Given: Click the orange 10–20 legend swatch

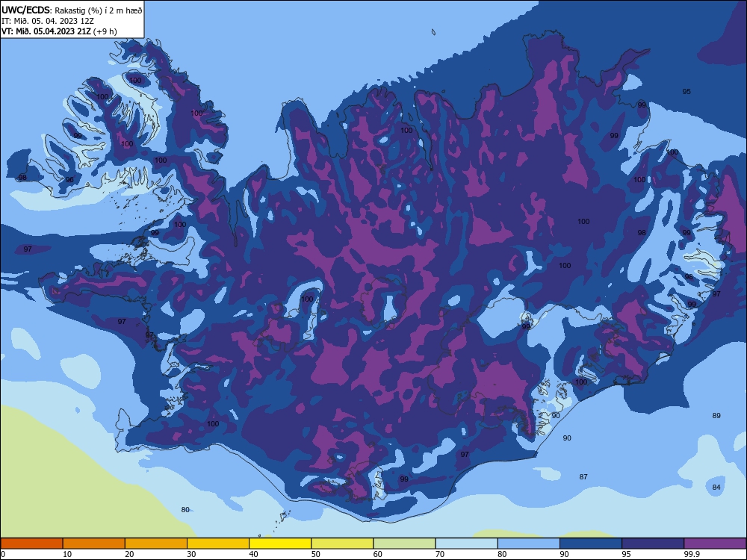Looking at the screenshot, I should tap(94, 544).
